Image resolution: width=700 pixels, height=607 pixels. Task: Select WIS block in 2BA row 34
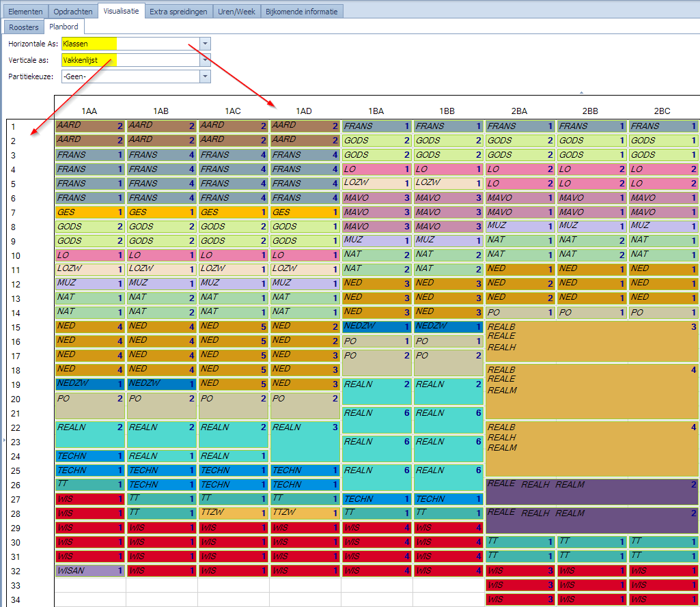coord(520,599)
